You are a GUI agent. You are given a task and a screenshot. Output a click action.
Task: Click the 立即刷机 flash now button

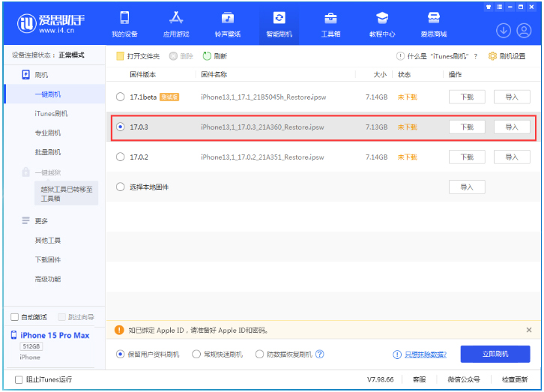495,354
